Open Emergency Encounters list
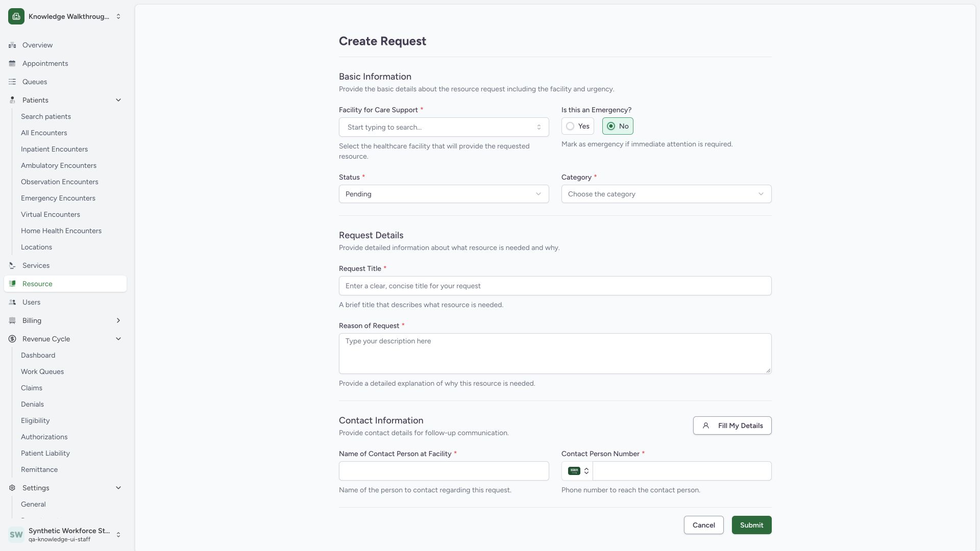980x551 pixels. tap(58, 198)
